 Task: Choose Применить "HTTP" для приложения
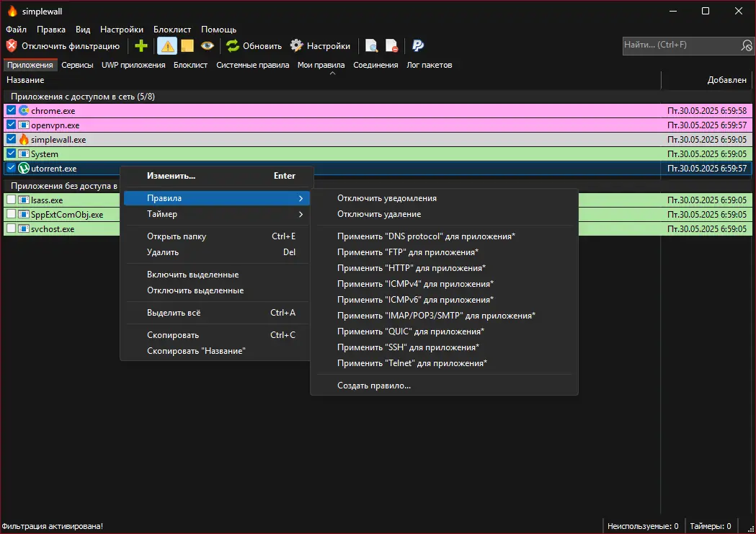click(x=411, y=268)
